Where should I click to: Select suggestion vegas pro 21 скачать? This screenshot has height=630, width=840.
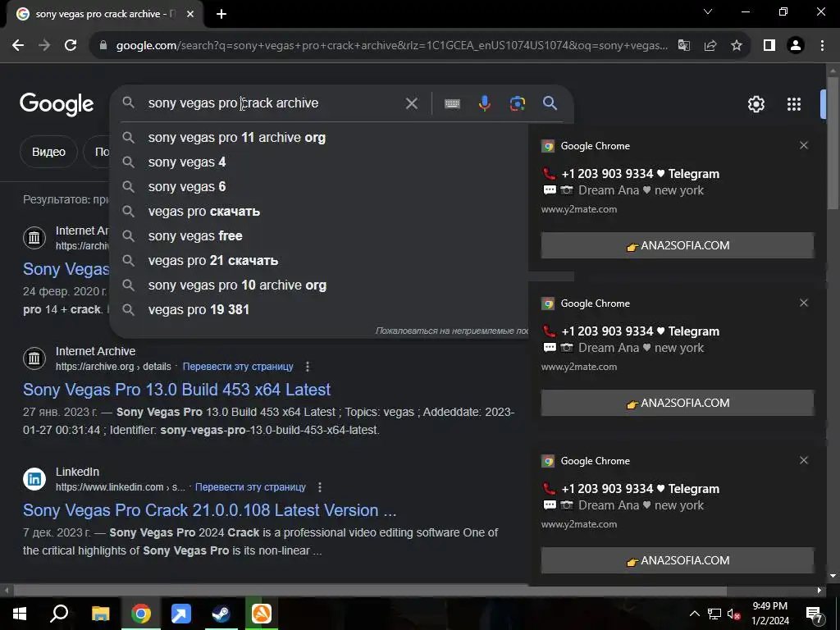(319, 261)
